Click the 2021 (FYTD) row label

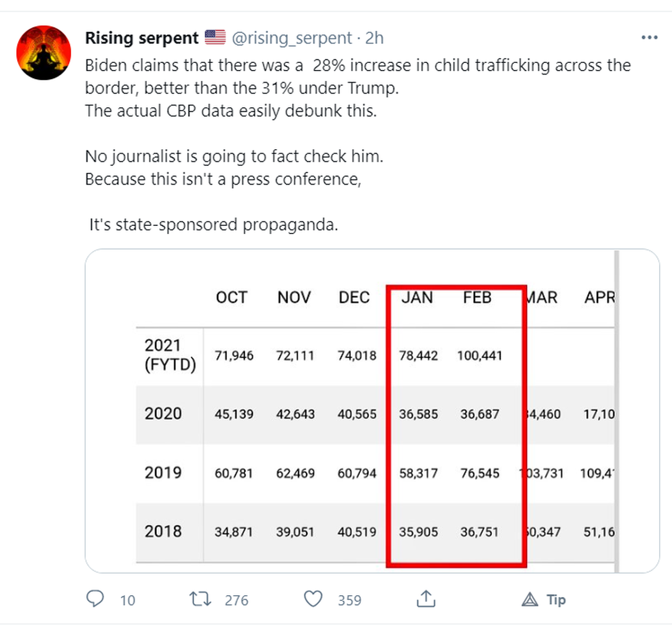[x=170, y=355]
